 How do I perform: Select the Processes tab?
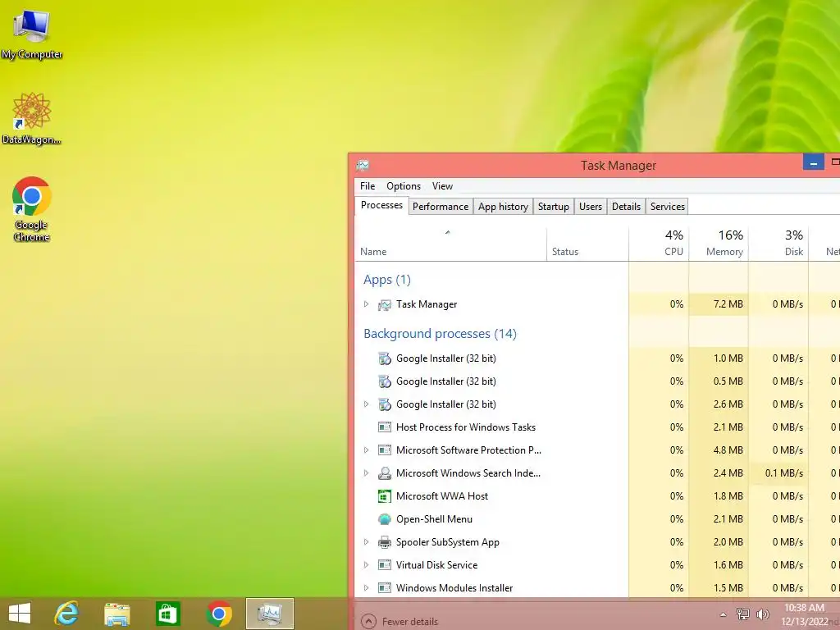click(381, 206)
